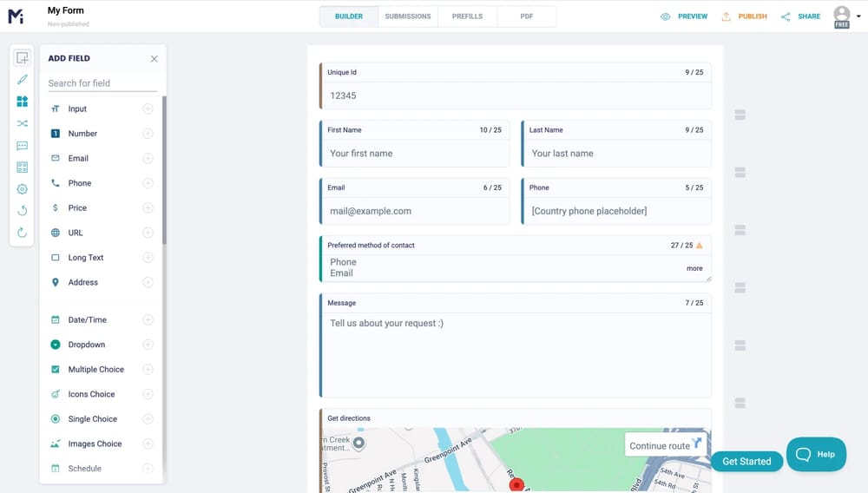Open the Help chat button
This screenshot has width=868, height=493.
click(816, 454)
